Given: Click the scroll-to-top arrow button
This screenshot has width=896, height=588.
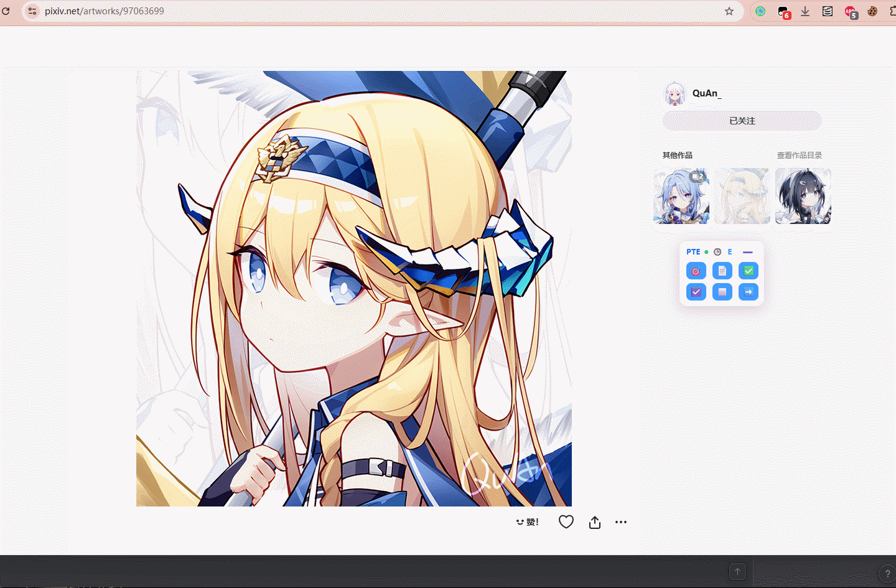Looking at the screenshot, I should coord(737,571).
